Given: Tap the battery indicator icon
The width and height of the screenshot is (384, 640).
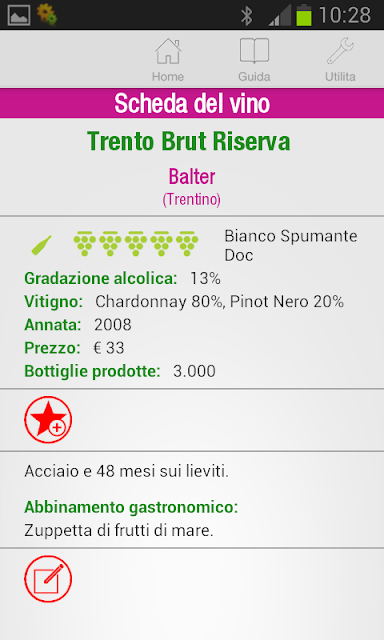Looking at the screenshot, I should (304, 15).
